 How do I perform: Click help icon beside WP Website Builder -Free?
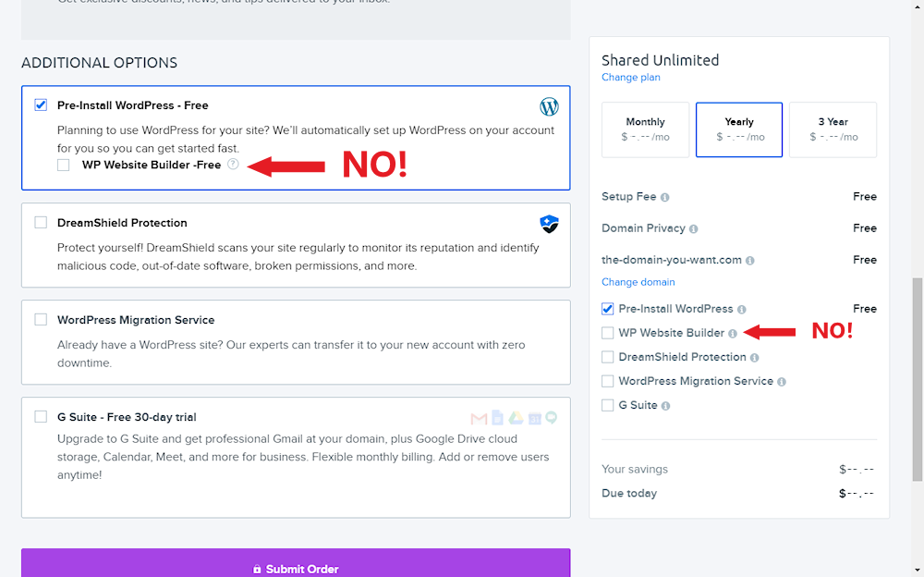coord(233,165)
